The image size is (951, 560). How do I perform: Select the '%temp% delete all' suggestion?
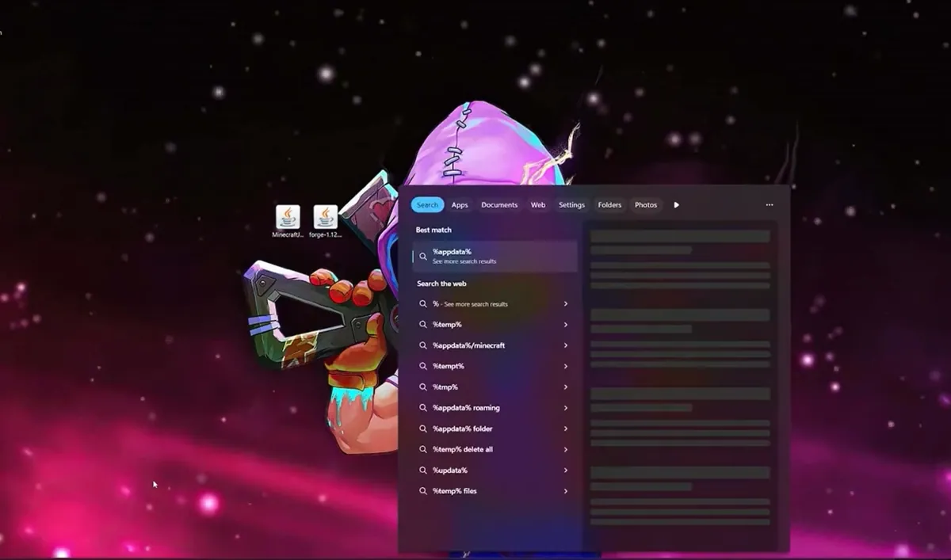[x=495, y=450]
